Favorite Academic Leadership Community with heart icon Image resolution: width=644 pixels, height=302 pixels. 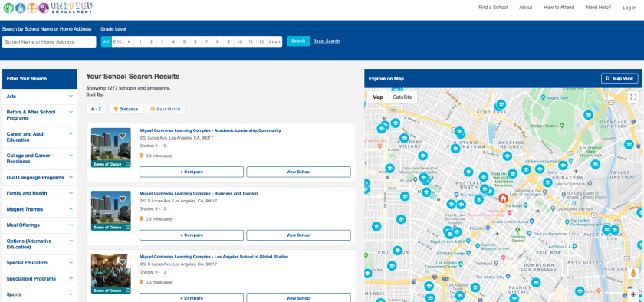click(x=123, y=136)
